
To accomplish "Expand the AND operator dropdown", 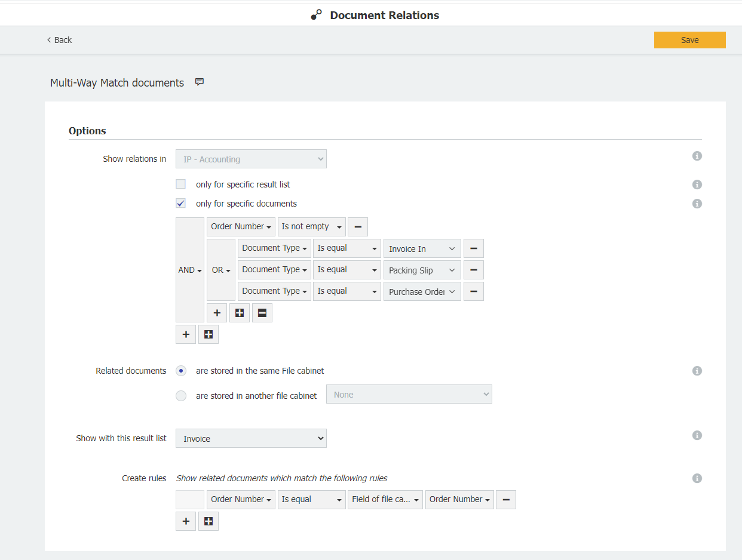I will 189,270.
